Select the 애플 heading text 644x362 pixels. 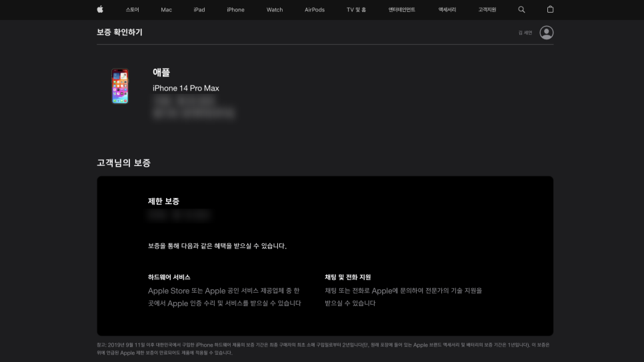tap(161, 72)
